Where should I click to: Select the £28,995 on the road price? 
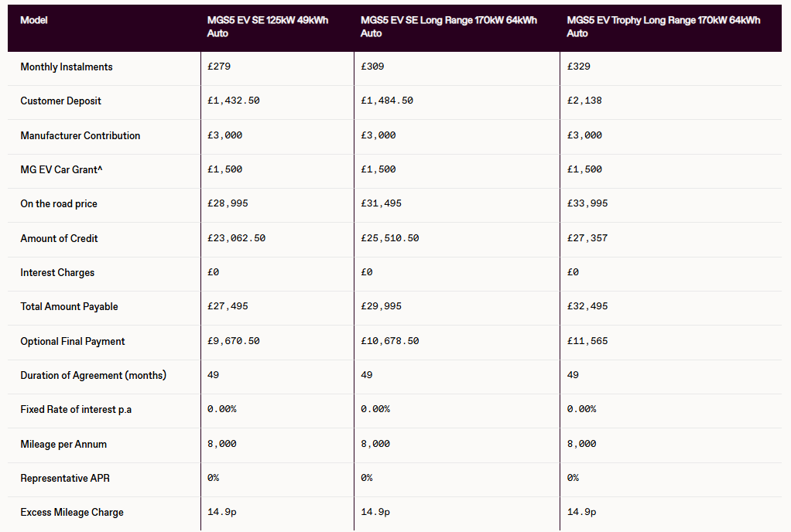coord(228,204)
